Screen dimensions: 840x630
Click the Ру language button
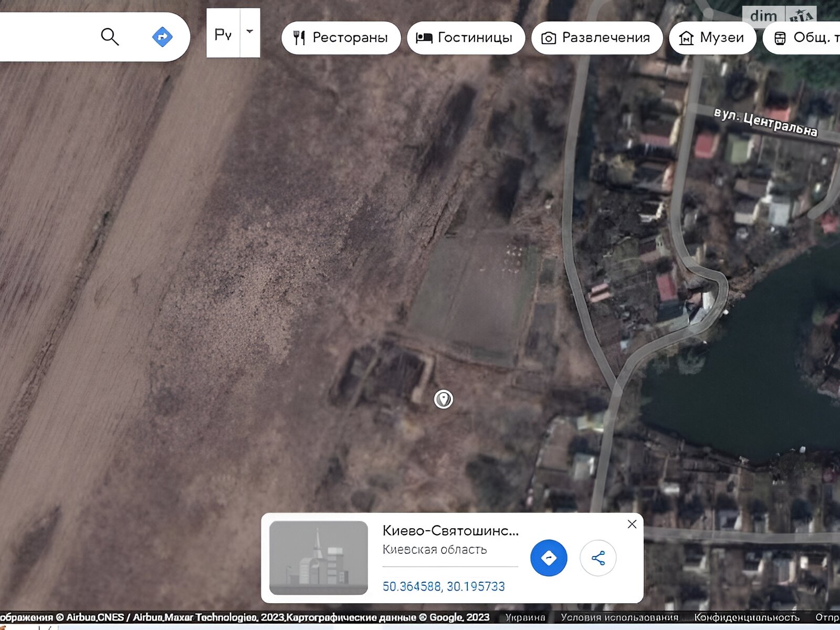click(223, 33)
